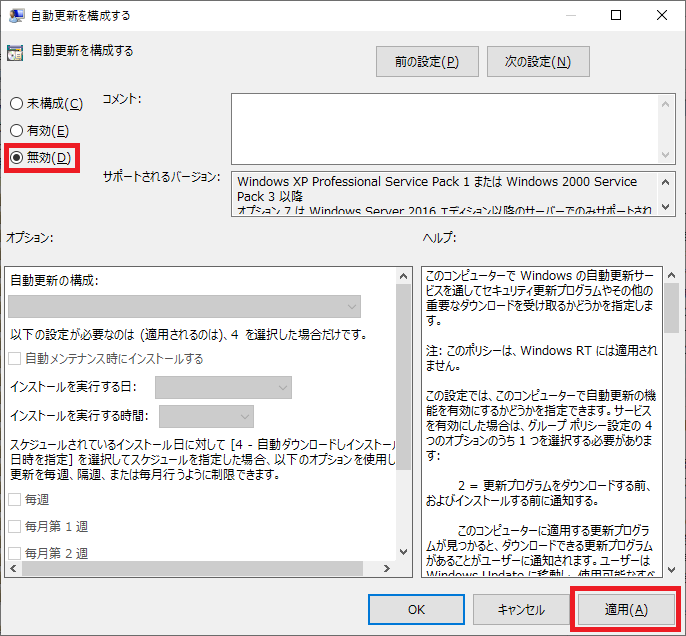Click the comment box scroll up arrow
The height and width of the screenshot is (636, 686).
(x=665, y=104)
